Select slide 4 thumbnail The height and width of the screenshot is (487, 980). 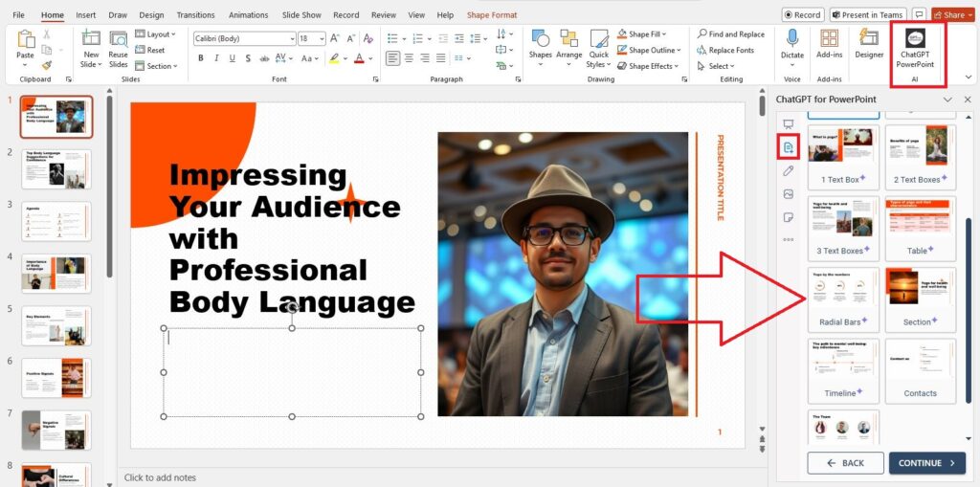click(x=56, y=274)
